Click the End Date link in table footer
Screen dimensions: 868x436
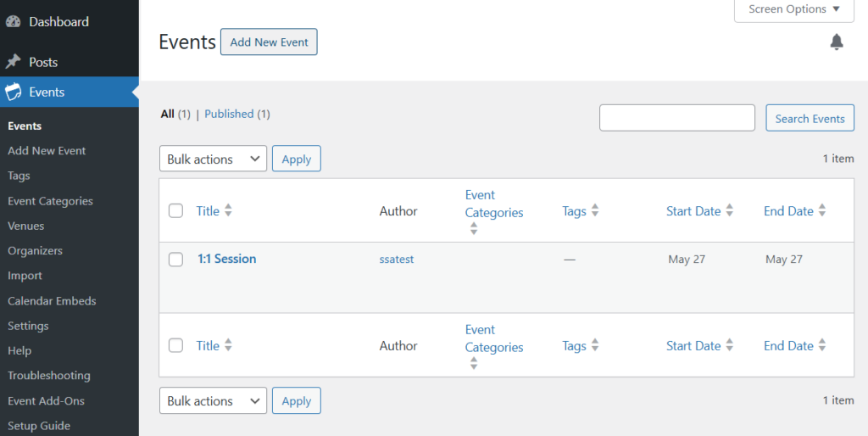(x=788, y=346)
